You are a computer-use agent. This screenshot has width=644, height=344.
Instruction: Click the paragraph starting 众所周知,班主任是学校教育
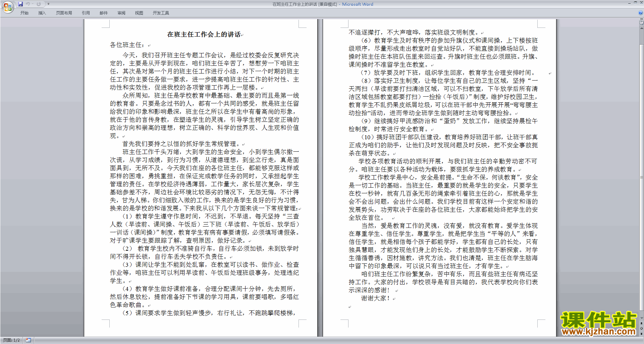click(x=204, y=116)
